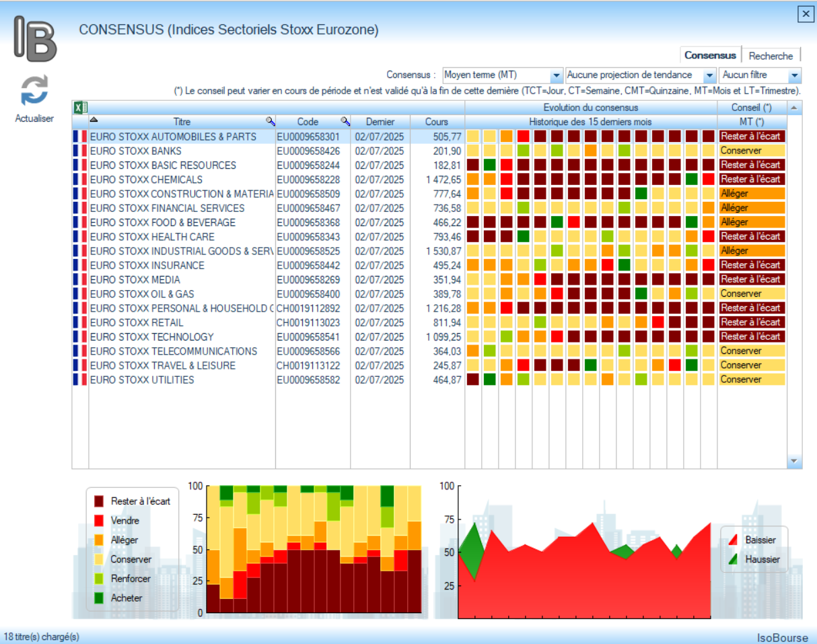This screenshot has height=644, width=817.
Task: Click the Alléger orange legend swatch
Action: tap(99, 540)
